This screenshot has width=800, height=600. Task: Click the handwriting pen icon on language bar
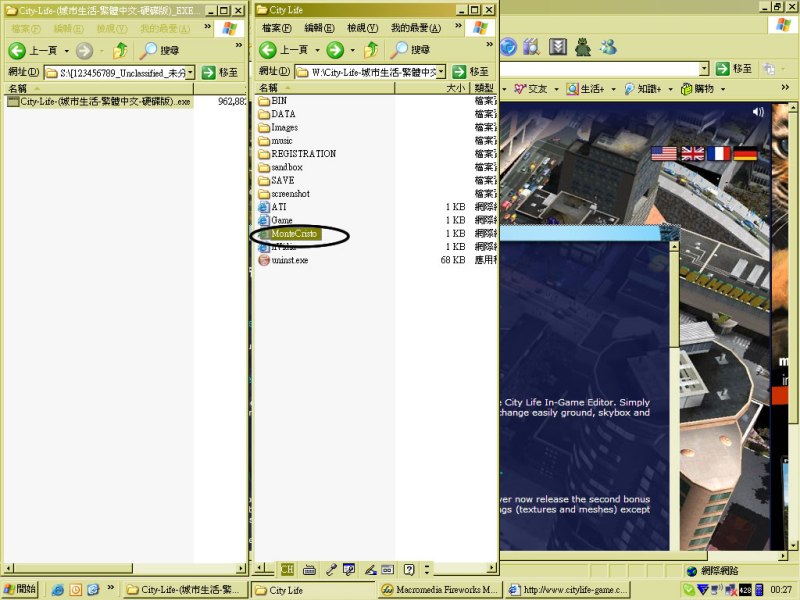click(370, 569)
